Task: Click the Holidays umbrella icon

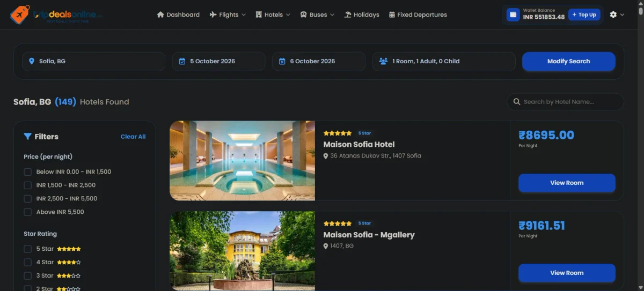Action: point(348,14)
